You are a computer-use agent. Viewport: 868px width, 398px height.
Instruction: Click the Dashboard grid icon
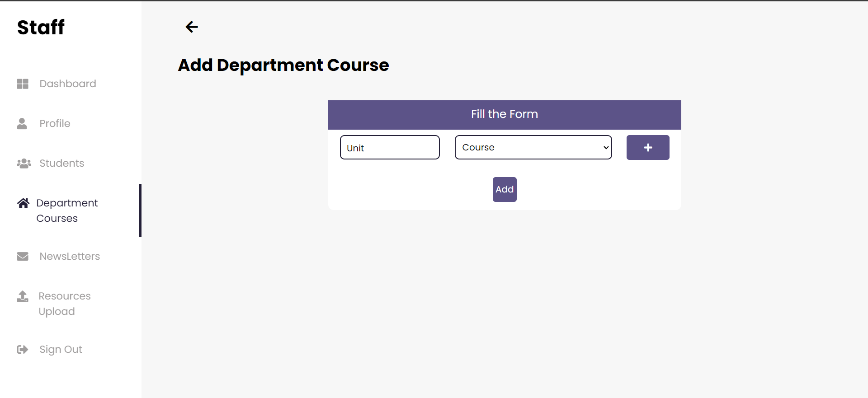coord(22,84)
